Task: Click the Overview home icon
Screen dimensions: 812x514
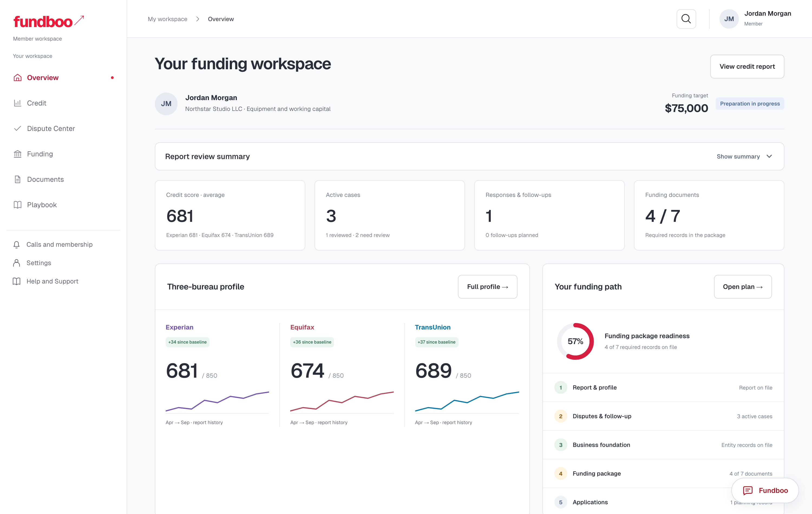Action: click(18, 78)
